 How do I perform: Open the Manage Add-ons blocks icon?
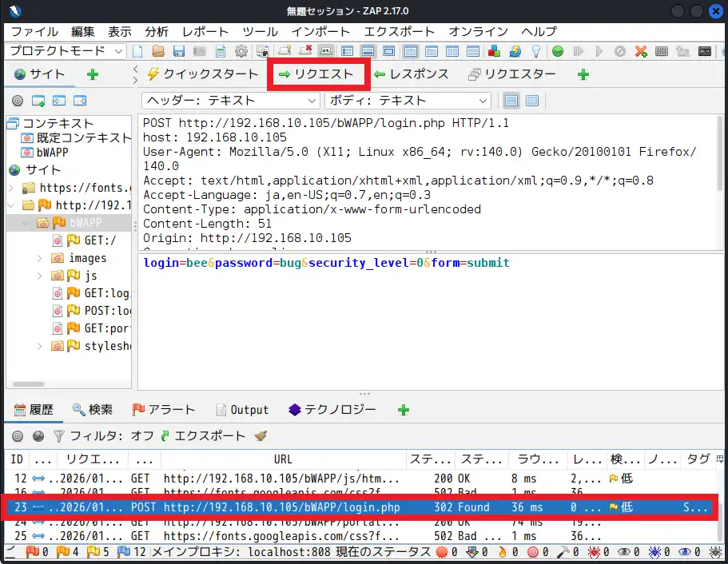493,50
